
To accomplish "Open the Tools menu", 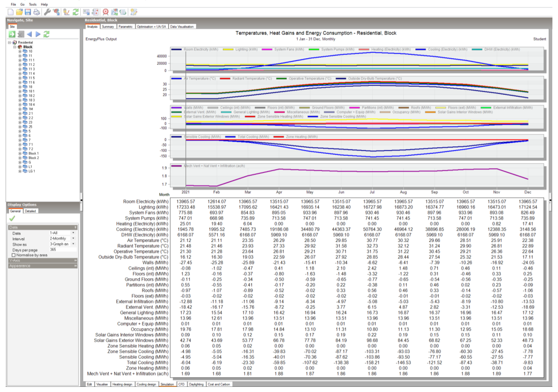I will point(33,4).
